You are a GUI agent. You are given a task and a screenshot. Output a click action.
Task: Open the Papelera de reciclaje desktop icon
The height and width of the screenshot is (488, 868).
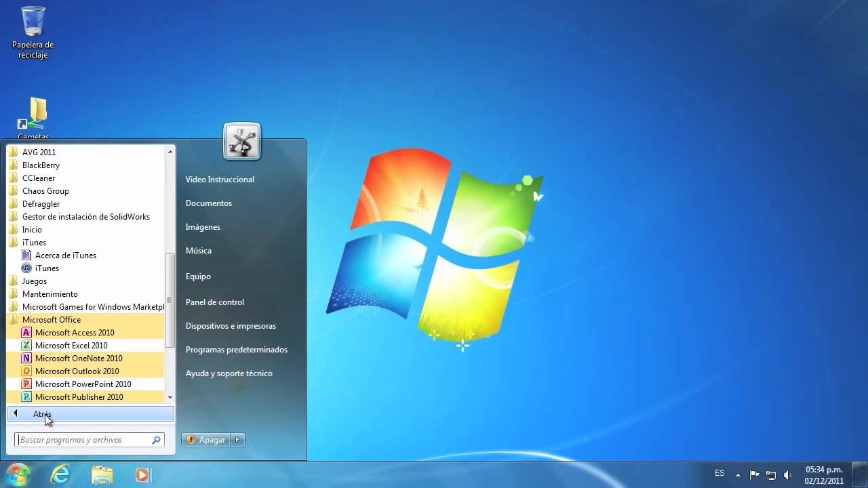pyautogui.click(x=33, y=33)
